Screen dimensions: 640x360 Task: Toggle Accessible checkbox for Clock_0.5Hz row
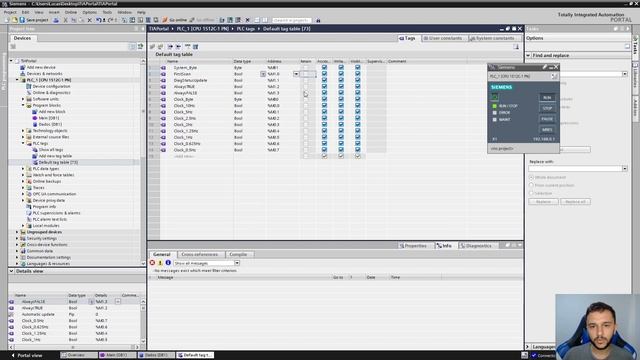(324, 150)
